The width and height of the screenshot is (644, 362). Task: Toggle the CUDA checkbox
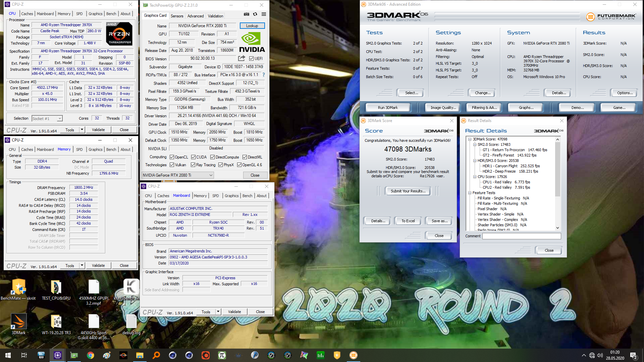193,157
